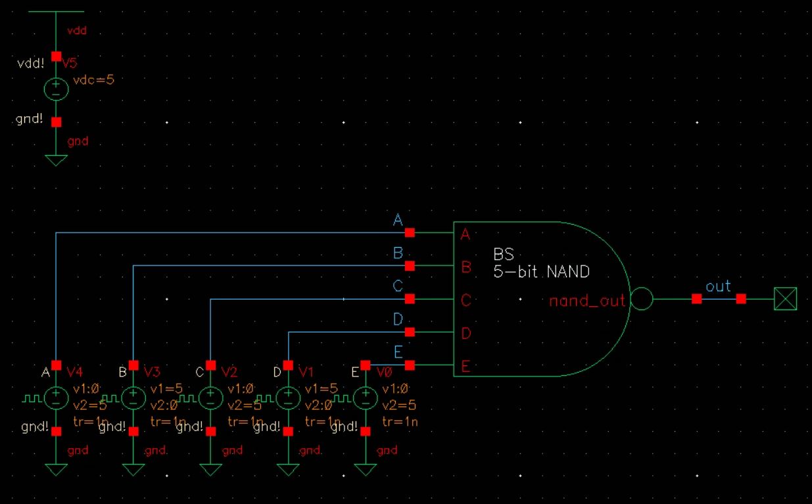The width and height of the screenshot is (812, 504).
Task: Select the V1 pulse source circle
Action: pos(287,398)
